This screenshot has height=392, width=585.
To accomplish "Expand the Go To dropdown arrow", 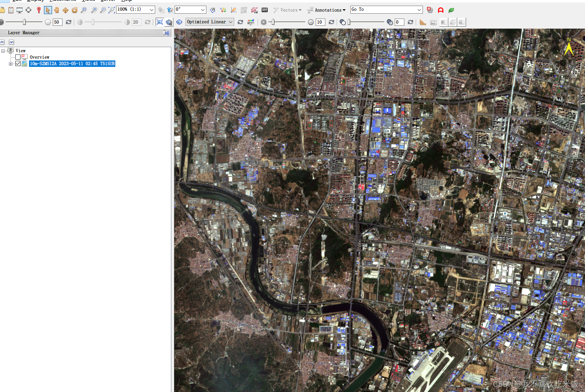I will pyautogui.click(x=419, y=10).
